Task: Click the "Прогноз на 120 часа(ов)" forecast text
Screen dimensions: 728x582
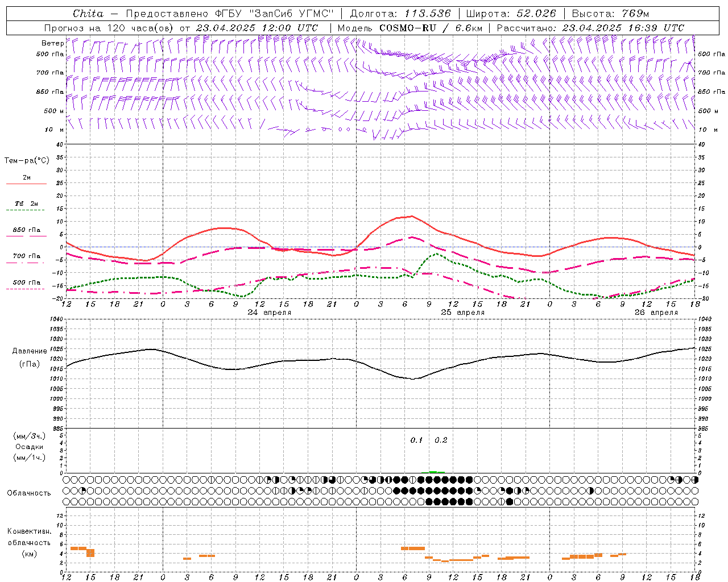Action: point(109,28)
